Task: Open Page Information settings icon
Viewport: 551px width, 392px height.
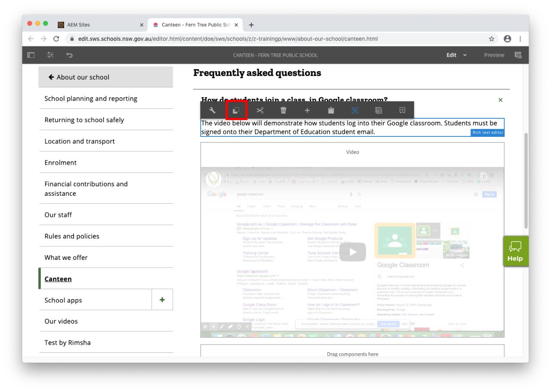Action: click(x=50, y=55)
